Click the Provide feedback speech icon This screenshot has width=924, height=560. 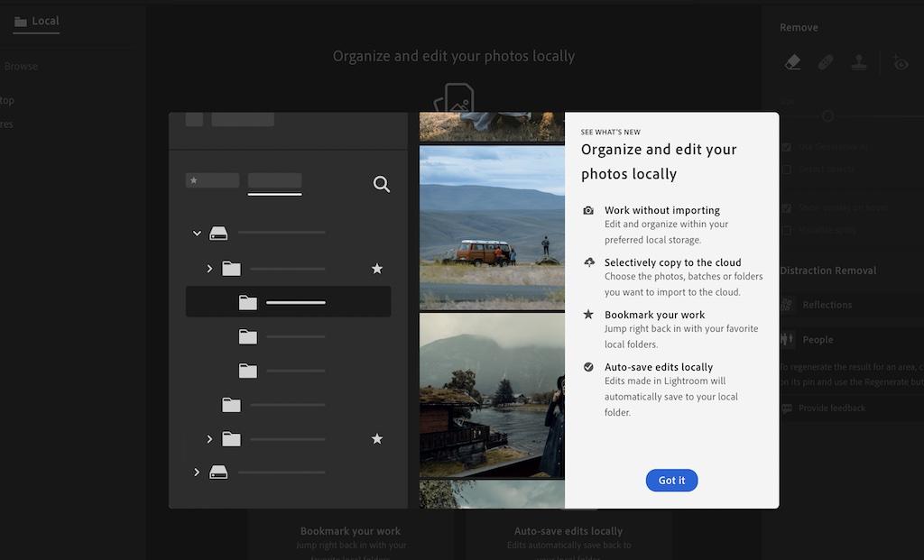click(x=787, y=409)
